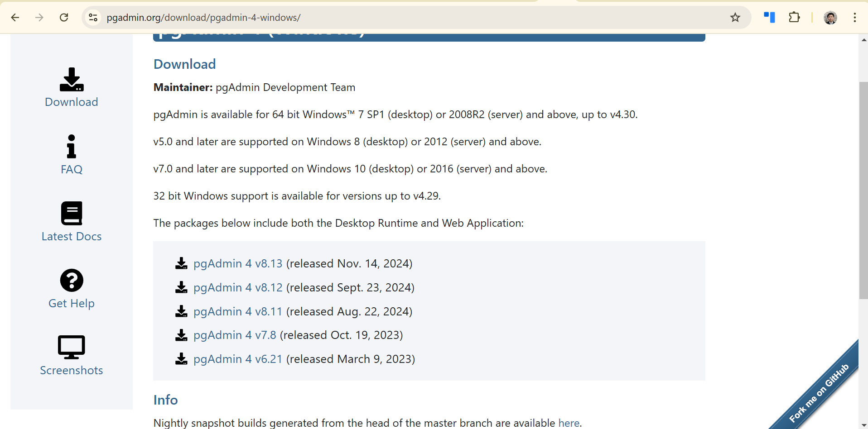Click download icon beside pgAdmin 4 v8.11
Image resolution: width=868 pixels, height=429 pixels.
(x=181, y=311)
